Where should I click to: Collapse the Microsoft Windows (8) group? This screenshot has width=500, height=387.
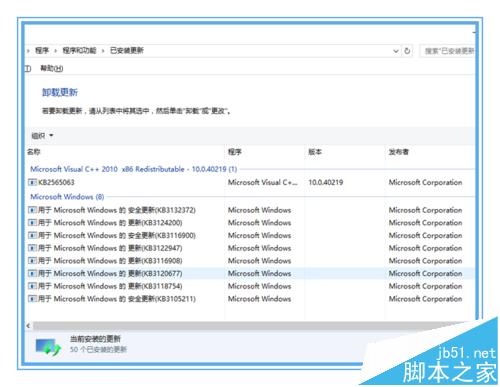click(67, 197)
